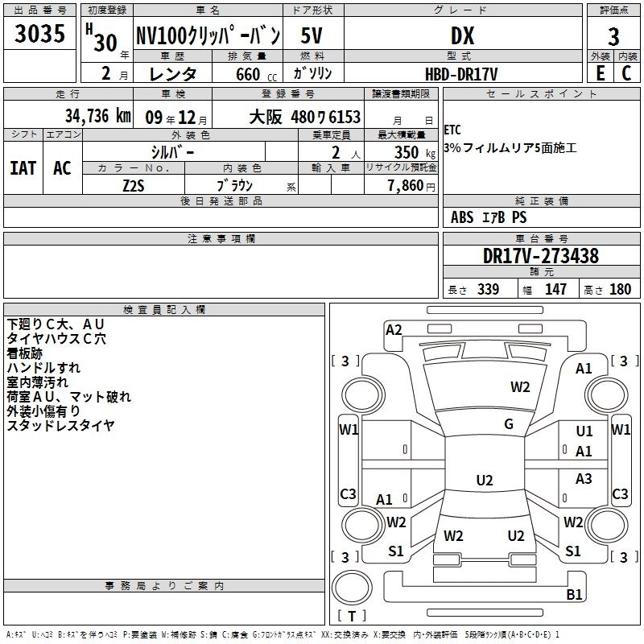This screenshot has width=644, height=644.
Task: Select the mileage value 34,736 km
Action: 97,117
